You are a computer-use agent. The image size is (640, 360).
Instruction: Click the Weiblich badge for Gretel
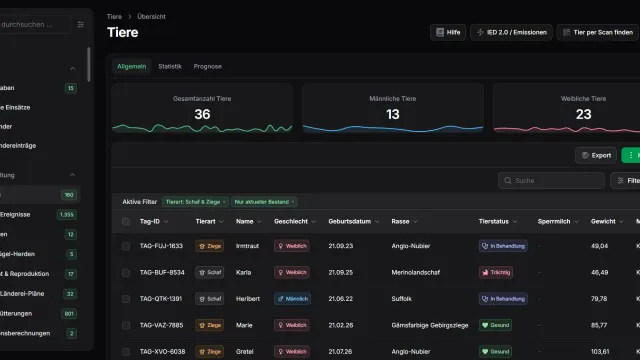coord(291,351)
